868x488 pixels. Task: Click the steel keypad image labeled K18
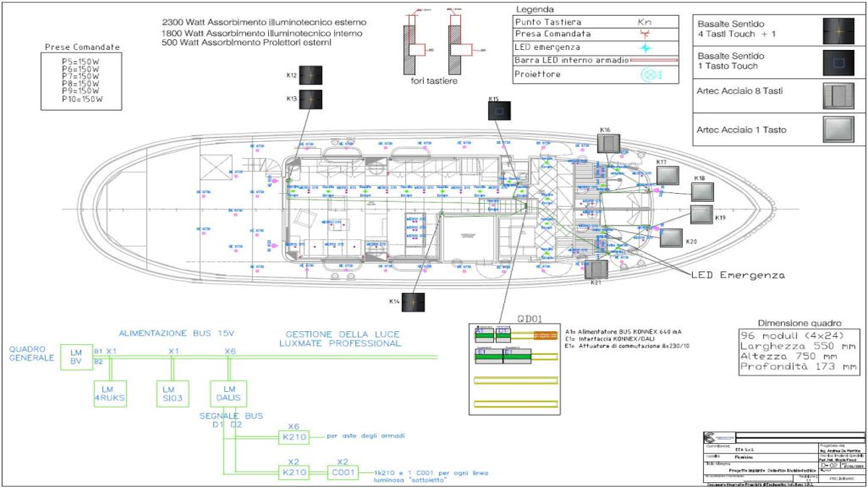702,192
